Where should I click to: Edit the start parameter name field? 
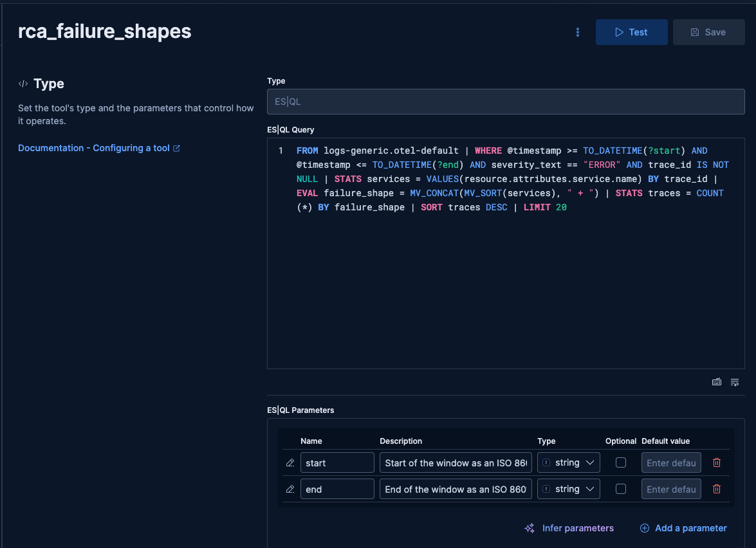tap(337, 462)
